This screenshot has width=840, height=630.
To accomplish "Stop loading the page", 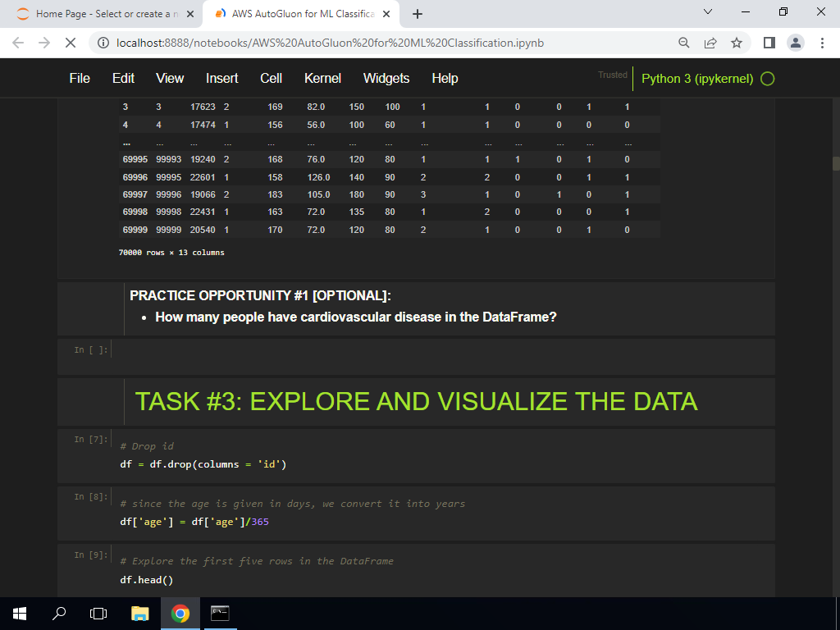I will pyautogui.click(x=71, y=43).
